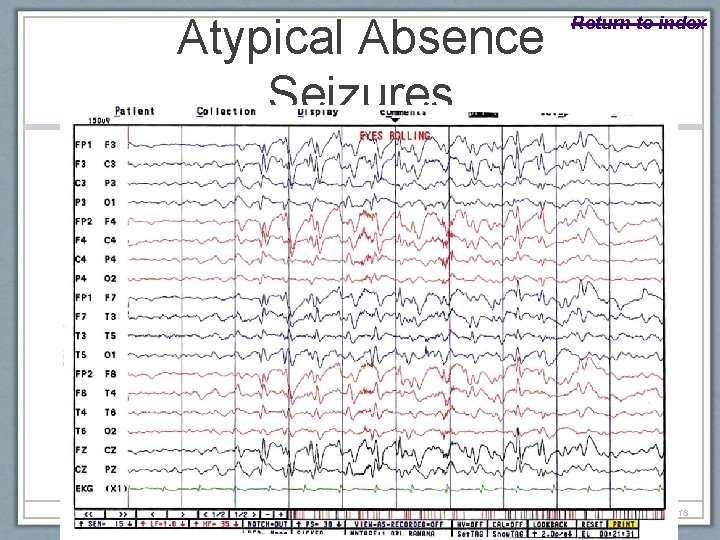Select the FP2 F8 channel label

pyautogui.click(x=96, y=374)
